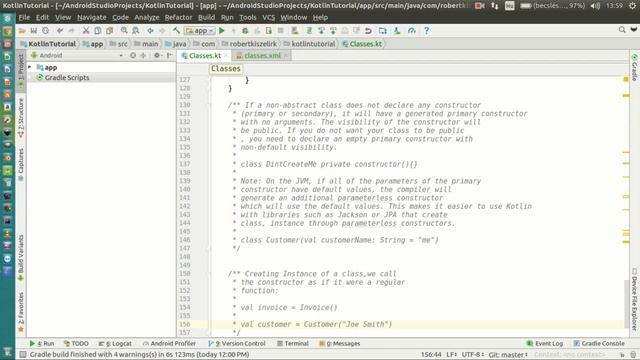Click the Open folder toolbar icon
The width and height of the screenshot is (640, 360).
click(22, 31)
